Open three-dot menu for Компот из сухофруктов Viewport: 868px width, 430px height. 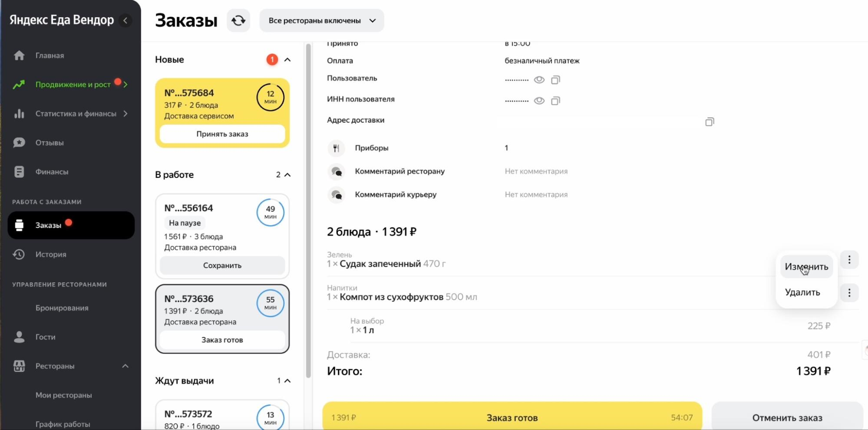[849, 293]
